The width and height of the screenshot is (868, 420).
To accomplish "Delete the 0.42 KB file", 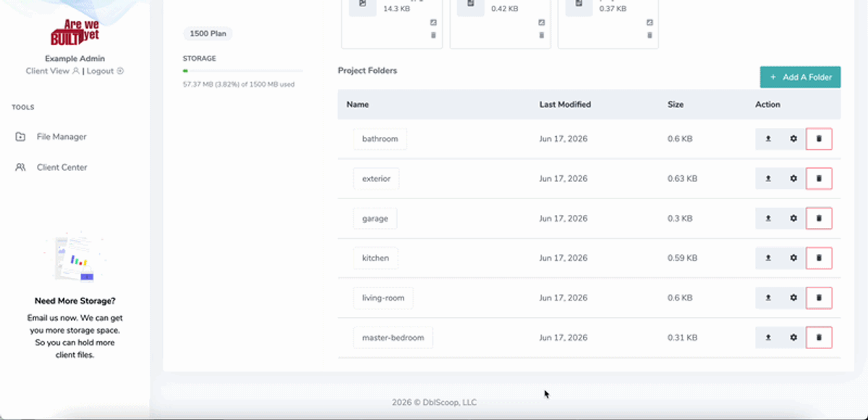I will point(542,35).
